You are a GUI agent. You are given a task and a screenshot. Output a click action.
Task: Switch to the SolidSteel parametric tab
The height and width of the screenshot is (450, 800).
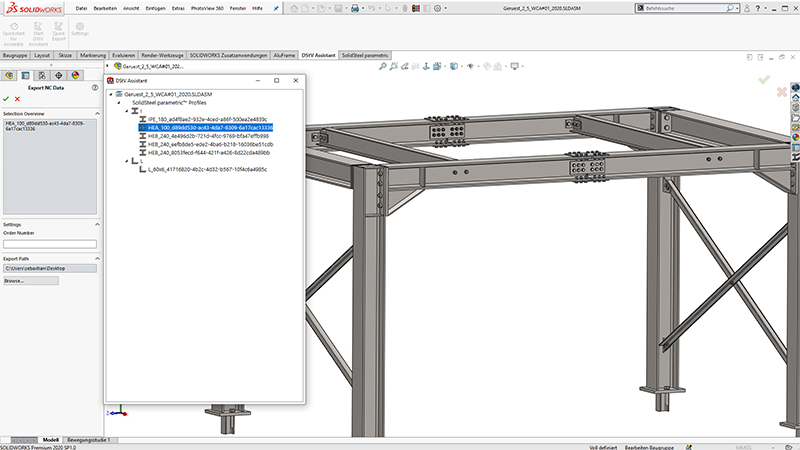click(365, 55)
